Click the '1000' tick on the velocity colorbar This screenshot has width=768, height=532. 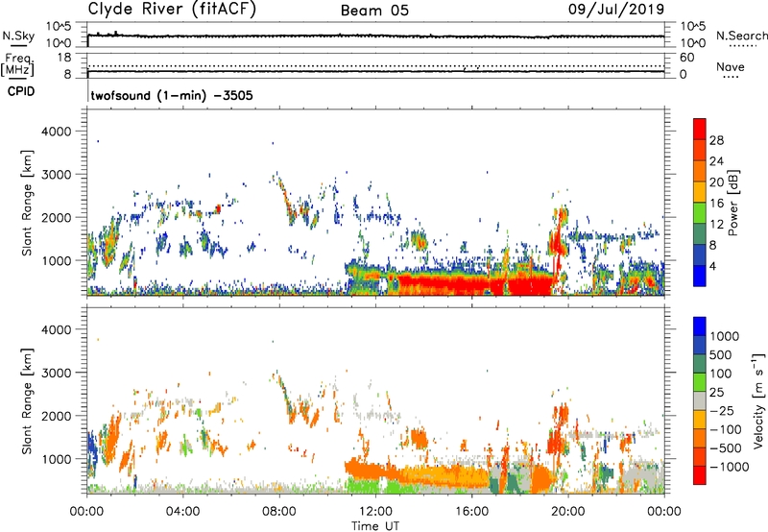click(x=725, y=336)
